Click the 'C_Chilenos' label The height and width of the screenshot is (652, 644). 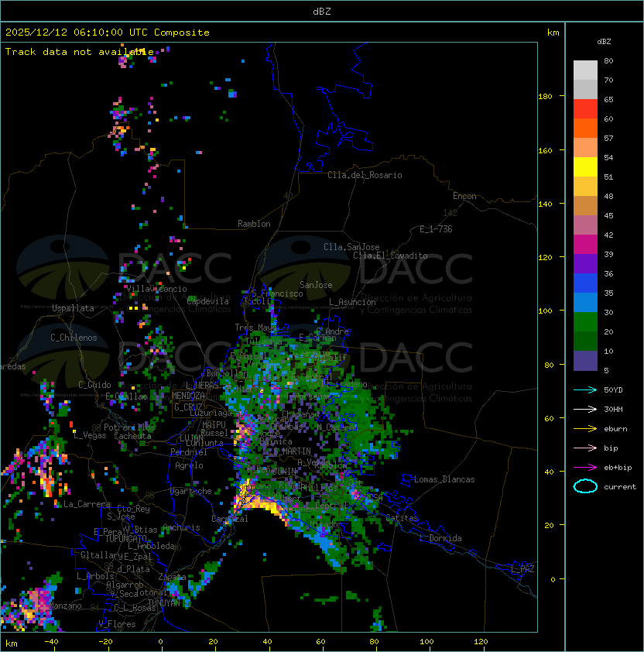coord(74,338)
